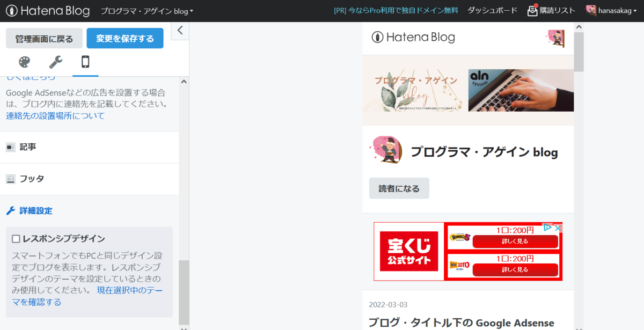
Task: Click the Hatena Blog logo in preview
Action: [x=413, y=37]
